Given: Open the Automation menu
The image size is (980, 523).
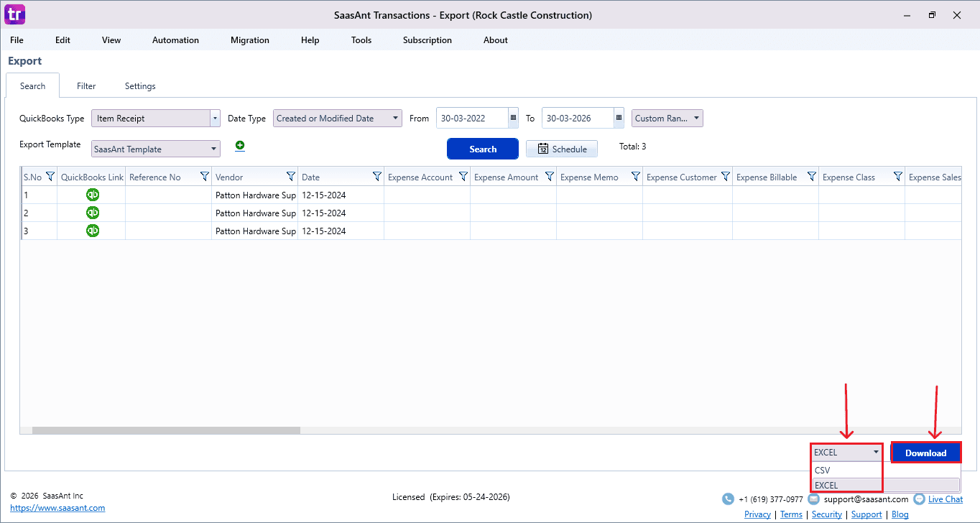Looking at the screenshot, I should click(x=175, y=40).
